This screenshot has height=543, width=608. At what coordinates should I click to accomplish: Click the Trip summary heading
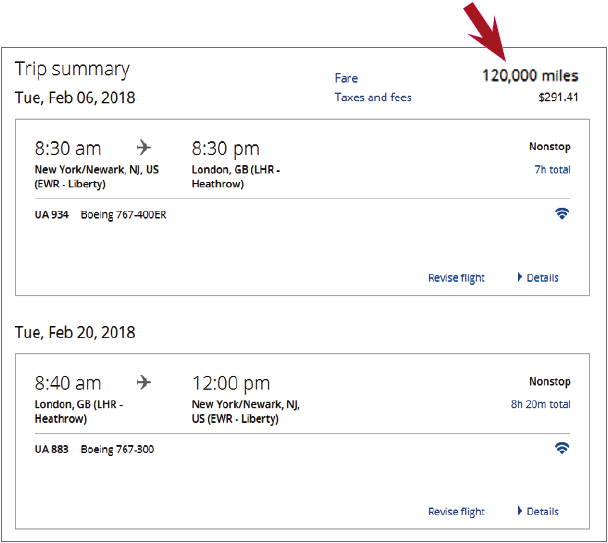point(72,69)
